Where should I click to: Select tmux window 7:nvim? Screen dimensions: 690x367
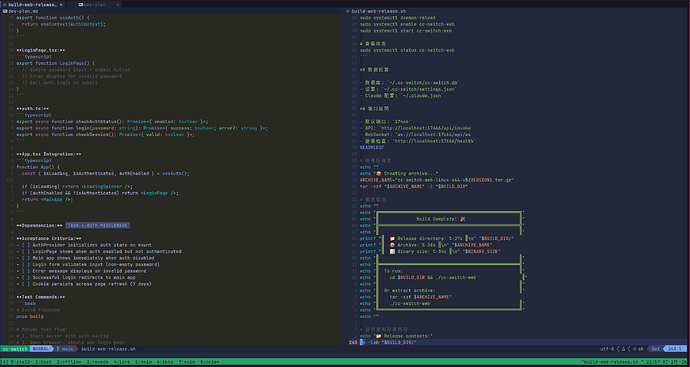(187, 362)
